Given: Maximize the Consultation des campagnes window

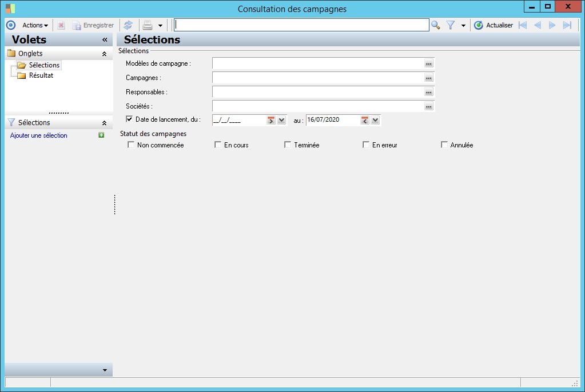Looking at the screenshot, I should pyautogui.click(x=547, y=6).
